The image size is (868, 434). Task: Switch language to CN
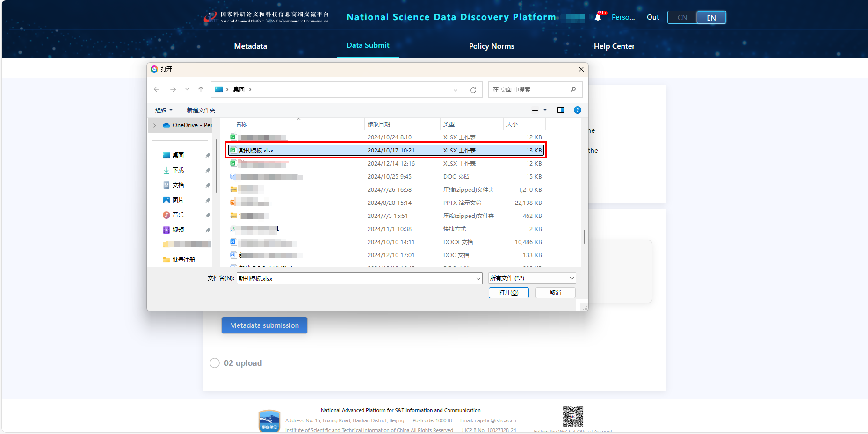tap(682, 18)
